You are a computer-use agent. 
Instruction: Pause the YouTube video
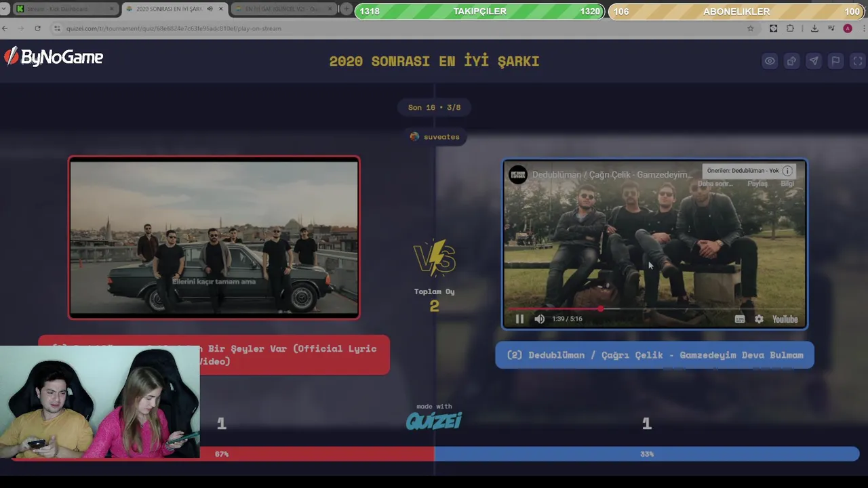(519, 319)
